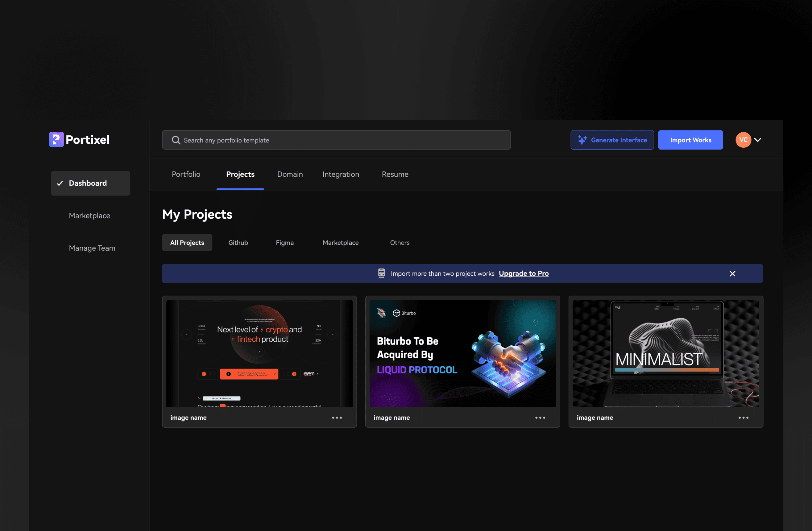Filter projects by Figma
The image size is (812, 531).
pos(284,242)
